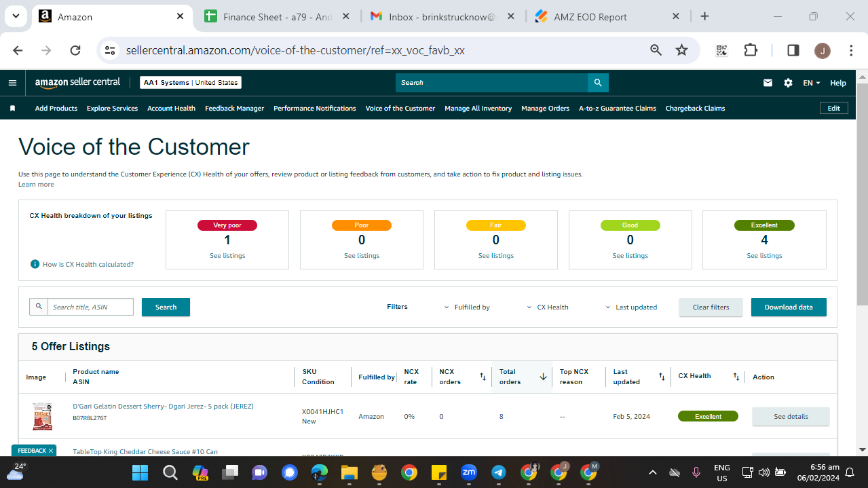Open the settings gear icon
The image size is (868, 488).
[x=788, y=83]
